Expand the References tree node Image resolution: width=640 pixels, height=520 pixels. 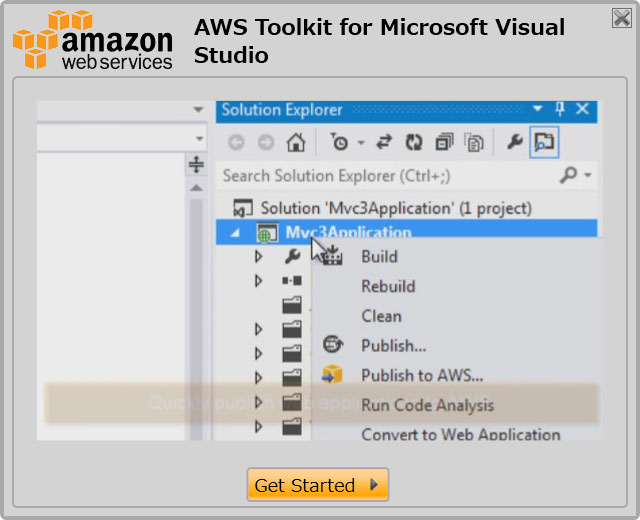258,281
